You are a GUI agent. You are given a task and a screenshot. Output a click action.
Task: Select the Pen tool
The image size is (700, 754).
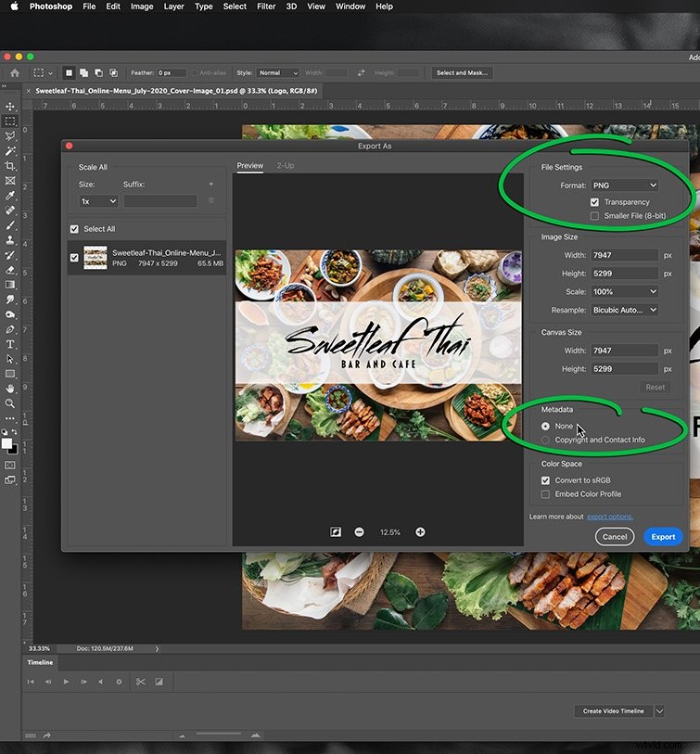[9, 329]
